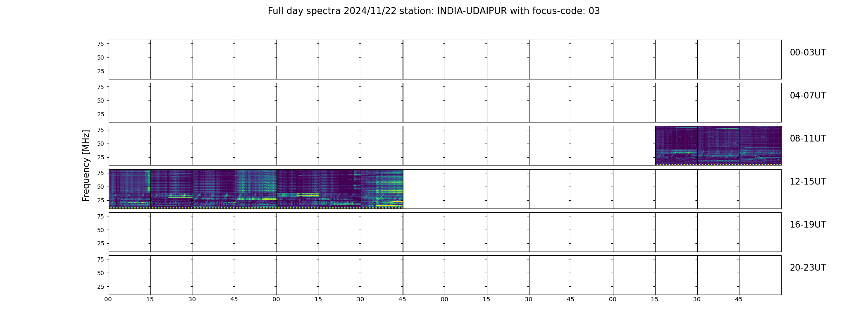The width and height of the screenshot is (868, 331).
Task: Select the '16-19UT' row label
Action: [808, 225]
